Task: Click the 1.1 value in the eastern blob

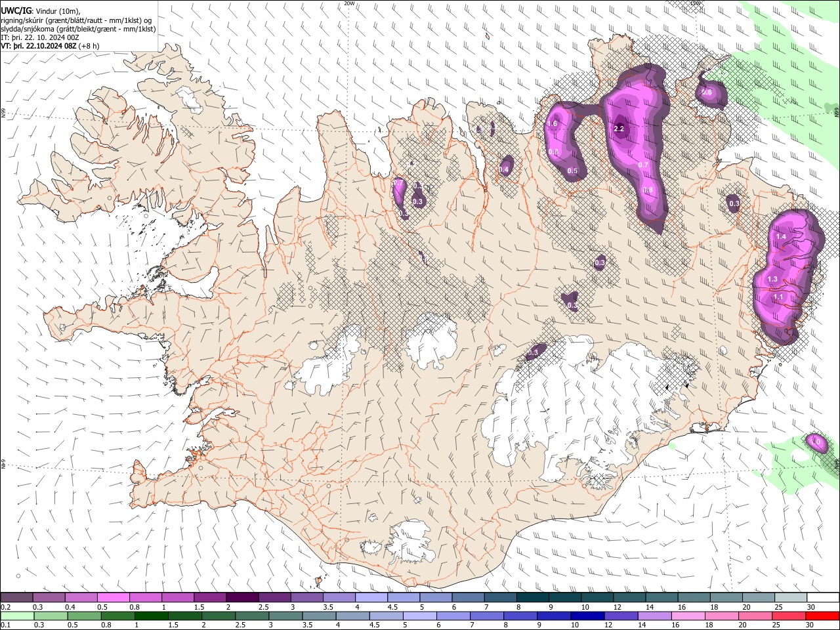Action: (x=778, y=297)
